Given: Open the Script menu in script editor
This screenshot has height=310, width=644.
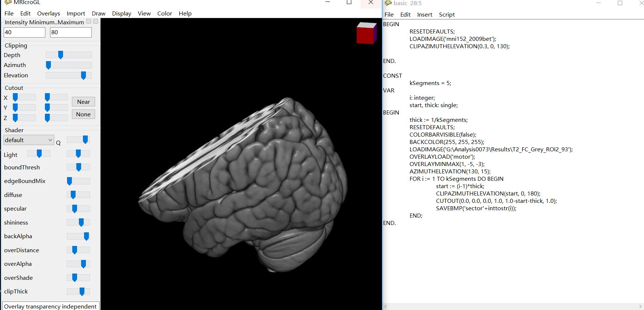Looking at the screenshot, I should click(446, 15).
